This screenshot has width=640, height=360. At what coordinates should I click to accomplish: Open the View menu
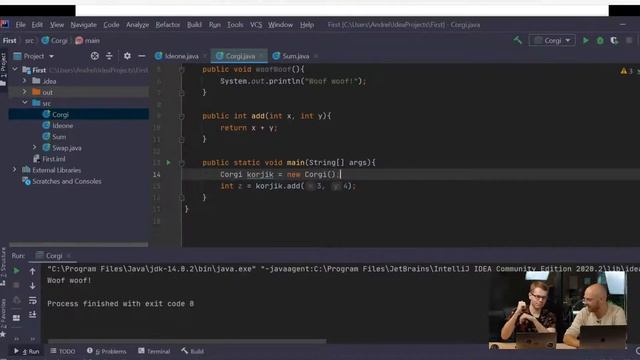tap(57, 25)
